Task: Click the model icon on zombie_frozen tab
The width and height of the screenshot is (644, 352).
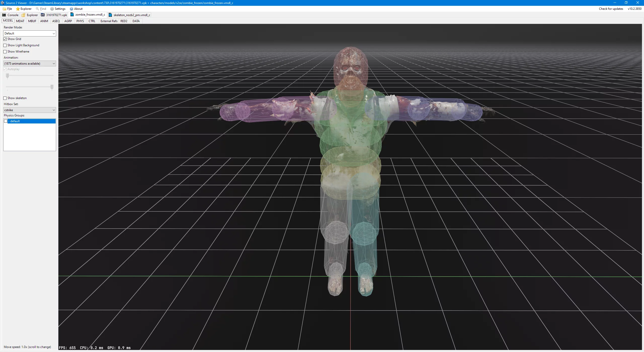Action: click(x=72, y=15)
